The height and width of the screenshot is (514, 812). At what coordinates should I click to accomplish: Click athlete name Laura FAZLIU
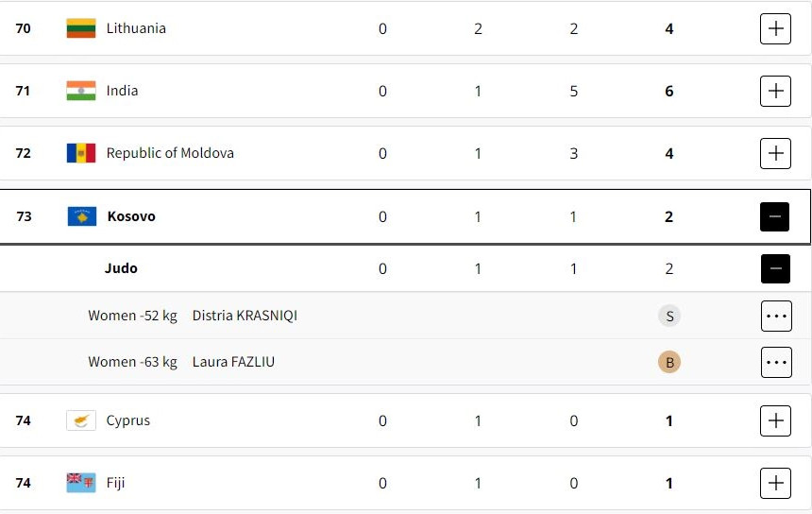[233, 362]
